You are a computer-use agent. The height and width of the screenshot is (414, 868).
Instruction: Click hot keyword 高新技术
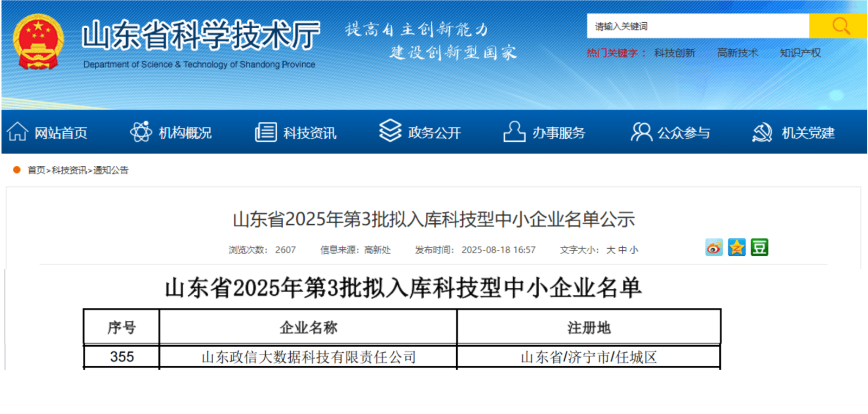(737, 53)
